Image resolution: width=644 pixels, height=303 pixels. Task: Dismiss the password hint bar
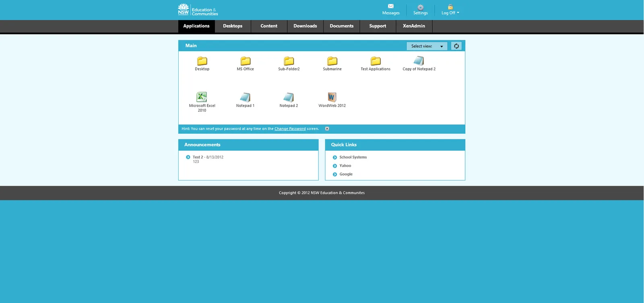[x=327, y=129]
